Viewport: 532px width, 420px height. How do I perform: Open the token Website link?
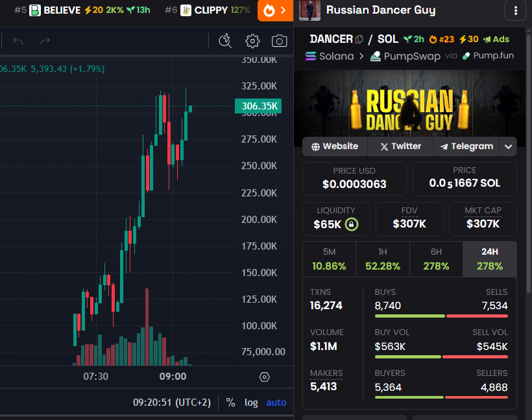click(335, 146)
